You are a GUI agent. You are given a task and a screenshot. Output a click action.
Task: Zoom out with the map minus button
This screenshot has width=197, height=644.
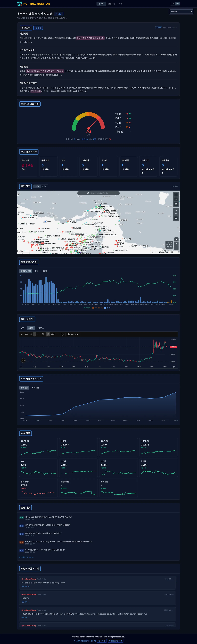tap(176, 248)
